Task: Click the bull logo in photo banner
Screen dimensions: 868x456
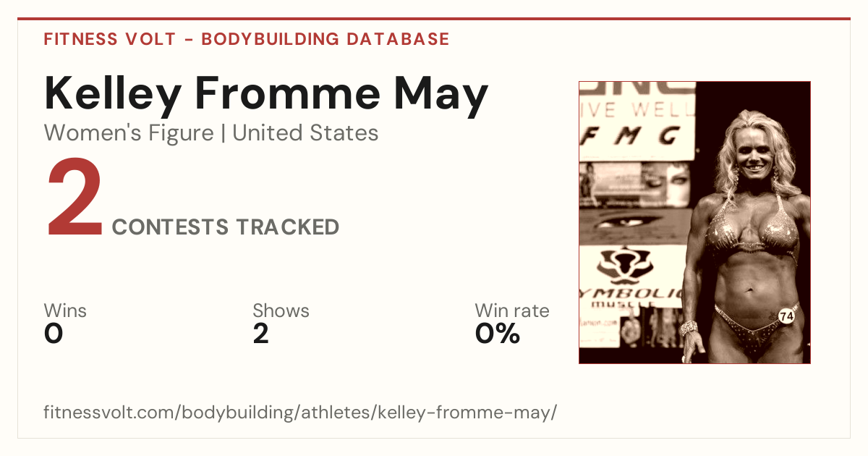Action: 625,266
